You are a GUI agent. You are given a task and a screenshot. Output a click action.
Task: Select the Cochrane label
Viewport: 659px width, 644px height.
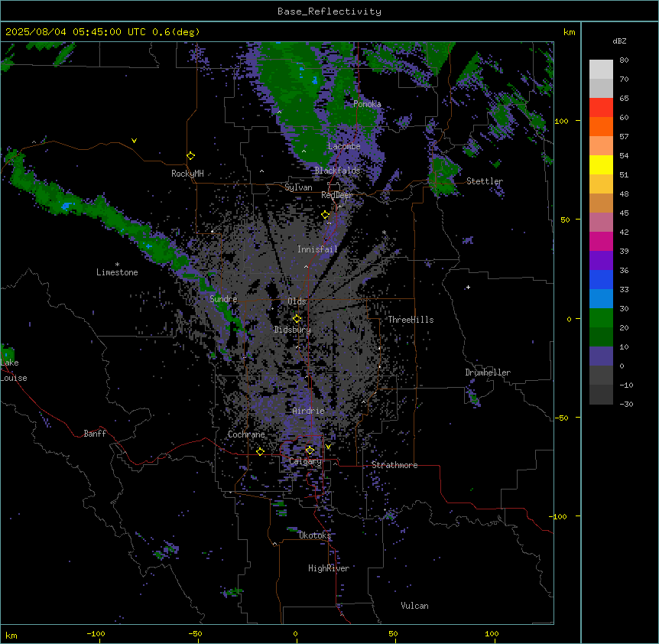[x=246, y=434]
